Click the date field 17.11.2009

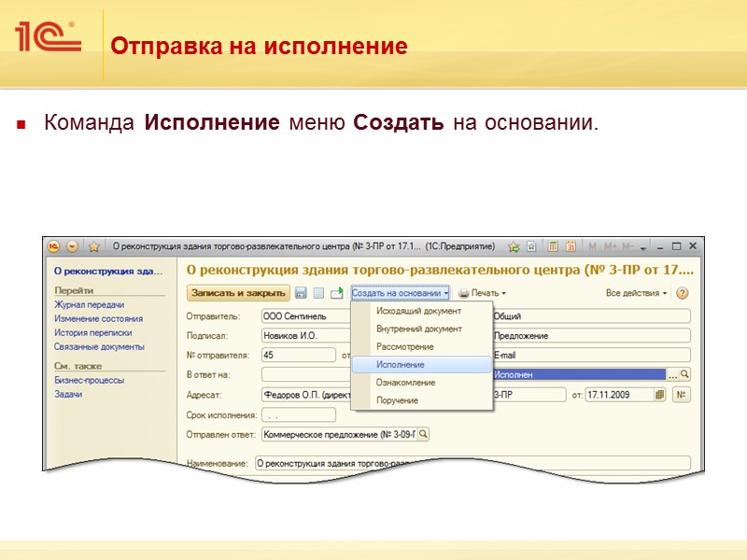[619, 395]
